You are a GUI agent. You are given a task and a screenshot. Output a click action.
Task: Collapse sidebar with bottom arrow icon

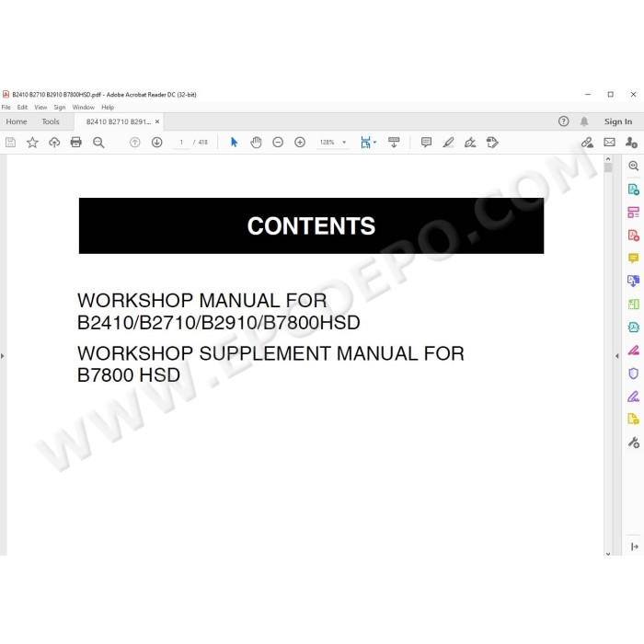pos(634,546)
